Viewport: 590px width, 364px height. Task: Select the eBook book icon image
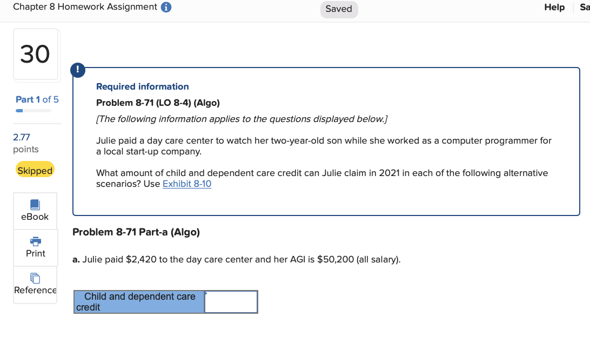[x=35, y=204]
